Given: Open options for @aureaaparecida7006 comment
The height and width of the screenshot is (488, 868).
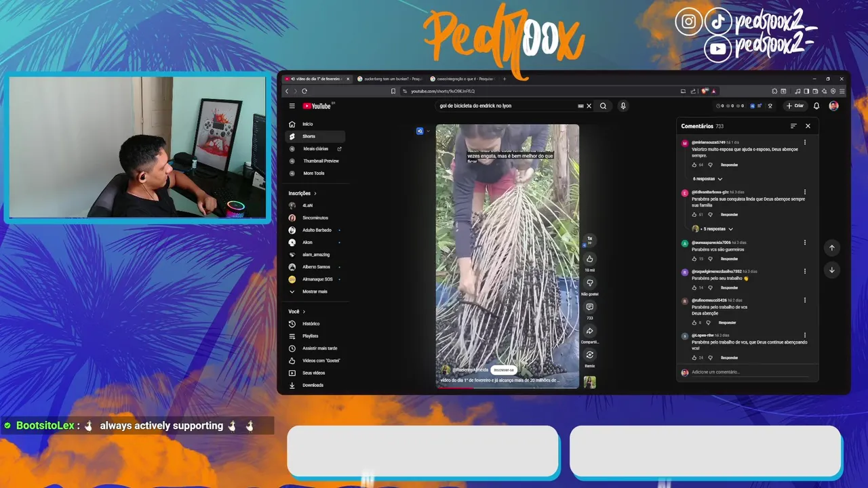Looking at the screenshot, I should tap(805, 242).
